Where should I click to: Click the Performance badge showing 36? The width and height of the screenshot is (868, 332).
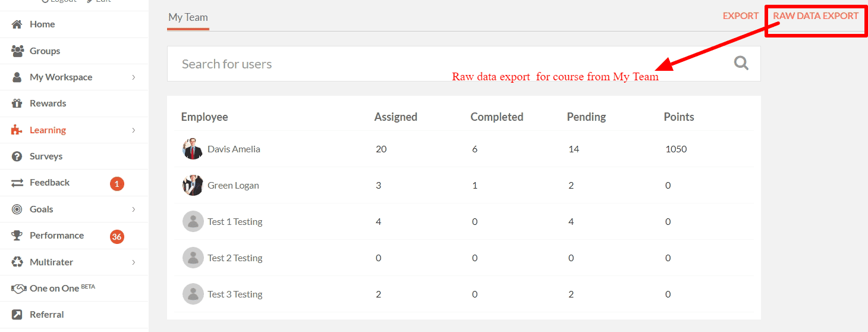pyautogui.click(x=117, y=237)
